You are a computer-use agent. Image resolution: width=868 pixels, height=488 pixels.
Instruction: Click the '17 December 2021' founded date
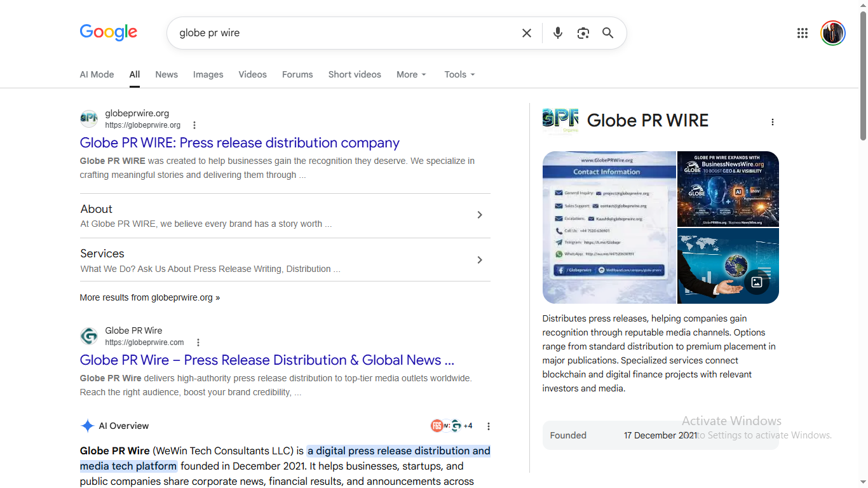click(x=660, y=435)
